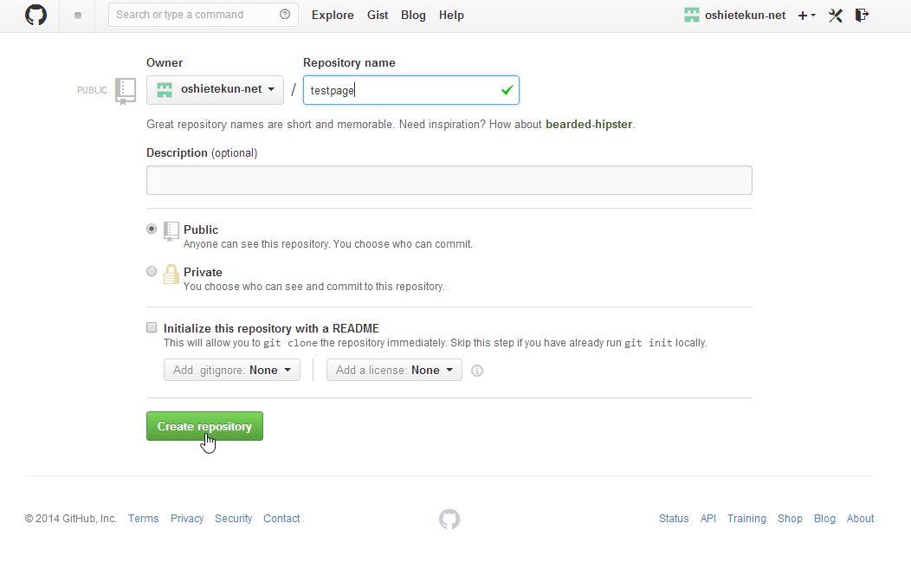The image size is (911, 588).
Task: Open the Status footer link
Action: 674,518
